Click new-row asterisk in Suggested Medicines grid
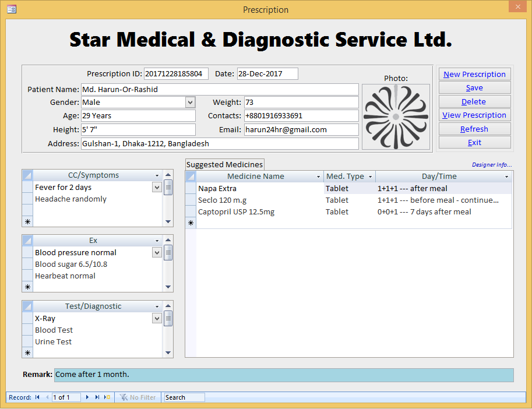Image resolution: width=532 pixels, height=409 pixels. coord(191,223)
